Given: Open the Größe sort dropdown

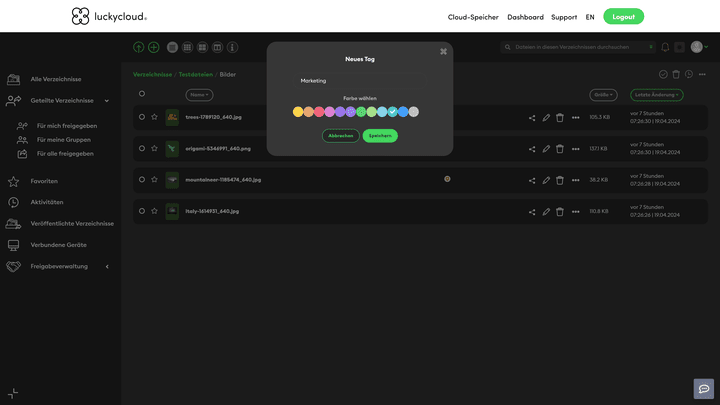Looking at the screenshot, I should tap(603, 94).
